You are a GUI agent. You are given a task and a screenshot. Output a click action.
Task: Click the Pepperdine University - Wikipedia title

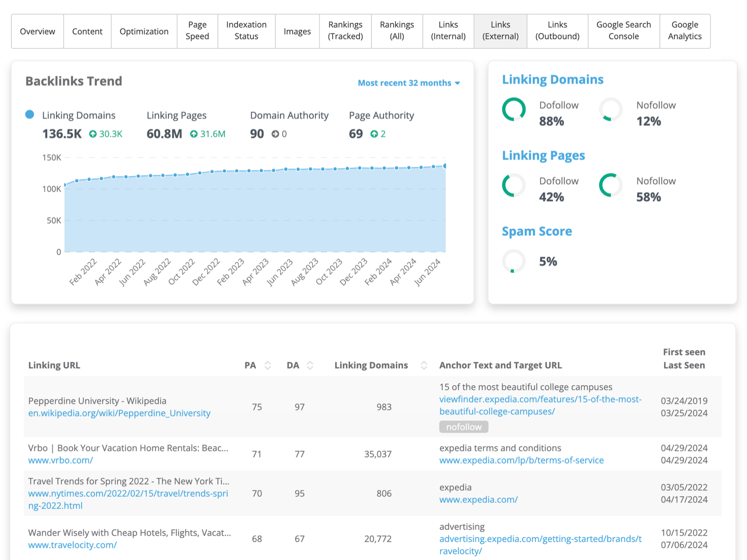pyautogui.click(x=97, y=401)
